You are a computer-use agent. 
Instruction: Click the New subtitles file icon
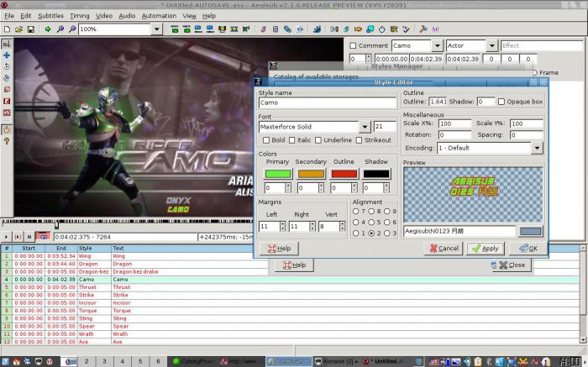coord(7,29)
